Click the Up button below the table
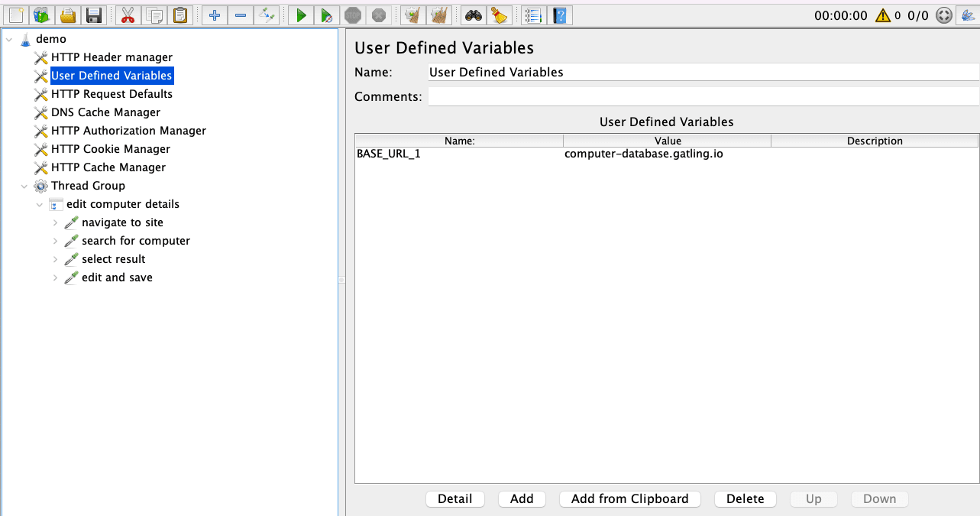980x516 pixels. 813,498
